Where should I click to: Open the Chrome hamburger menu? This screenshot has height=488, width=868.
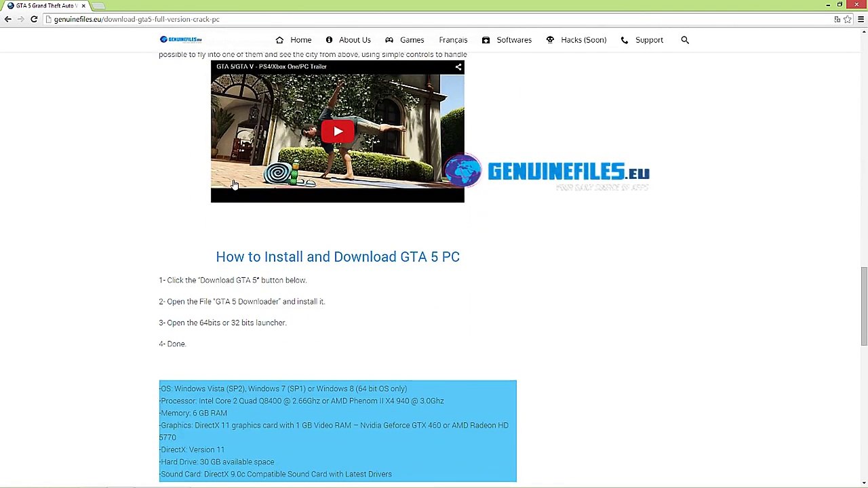[x=861, y=19]
